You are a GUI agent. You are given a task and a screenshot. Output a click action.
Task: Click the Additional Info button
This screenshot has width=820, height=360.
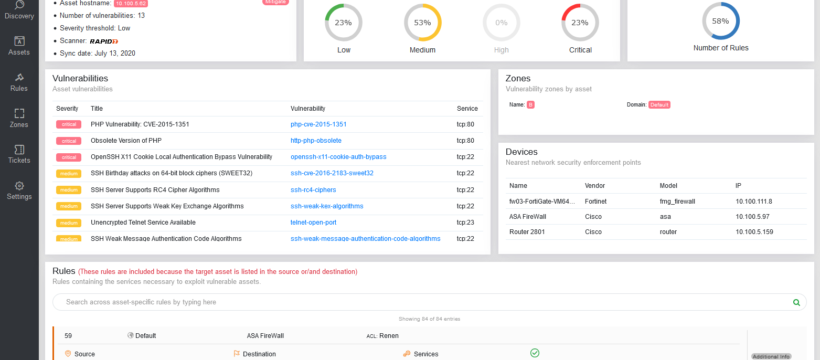(x=771, y=356)
